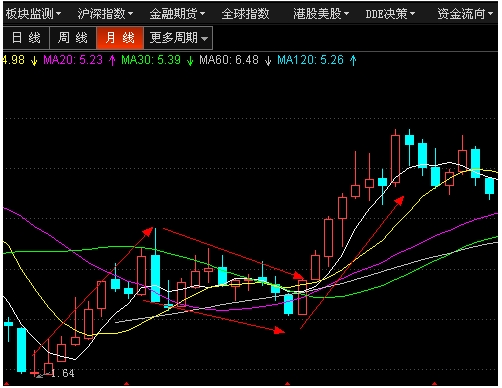Switch to the 日线 daily chart tab

click(26, 38)
